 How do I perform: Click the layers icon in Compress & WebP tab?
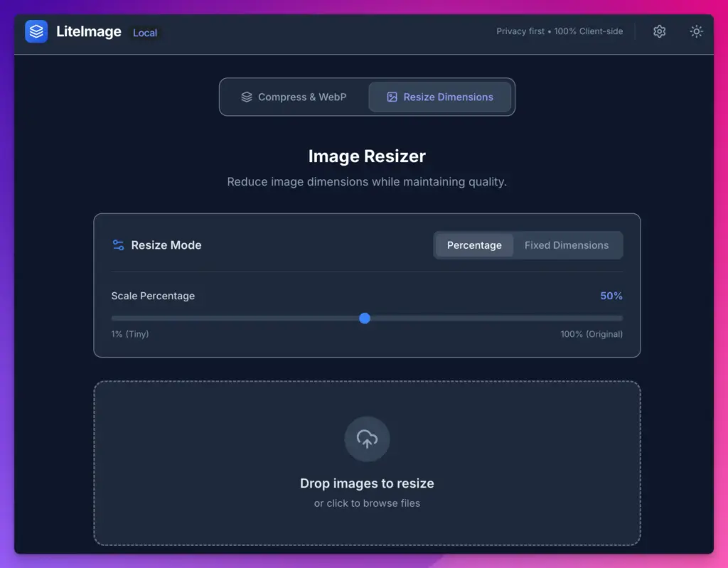coord(247,97)
